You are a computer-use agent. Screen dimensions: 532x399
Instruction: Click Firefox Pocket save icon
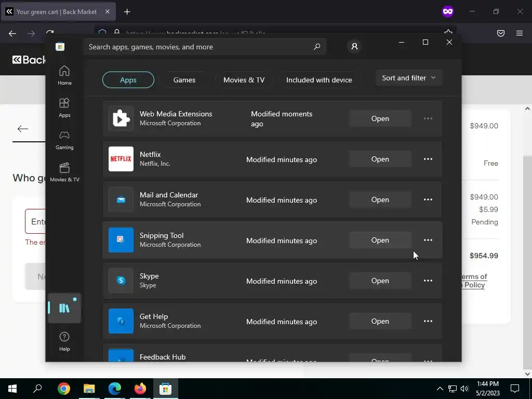point(501,33)
